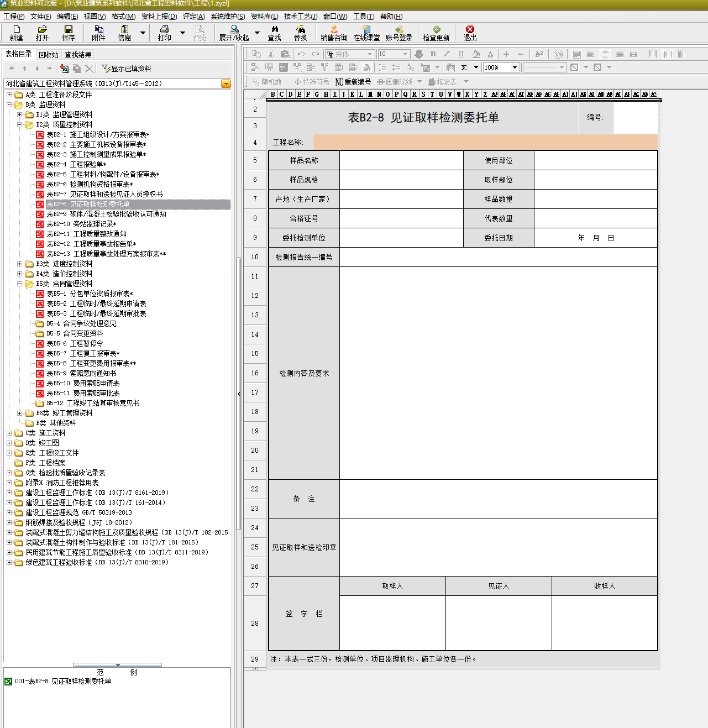Select row header 10 in spreadsheet

(255, 257)
